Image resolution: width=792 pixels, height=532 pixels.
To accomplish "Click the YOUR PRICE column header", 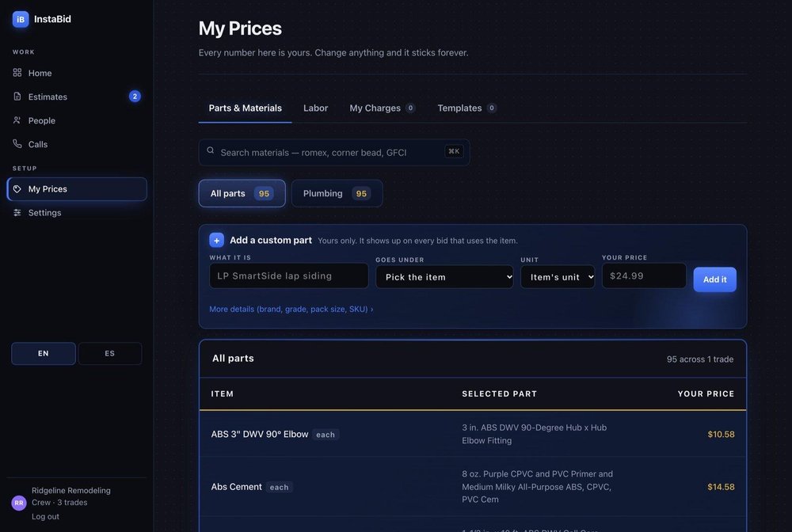I will pos(706,393).
